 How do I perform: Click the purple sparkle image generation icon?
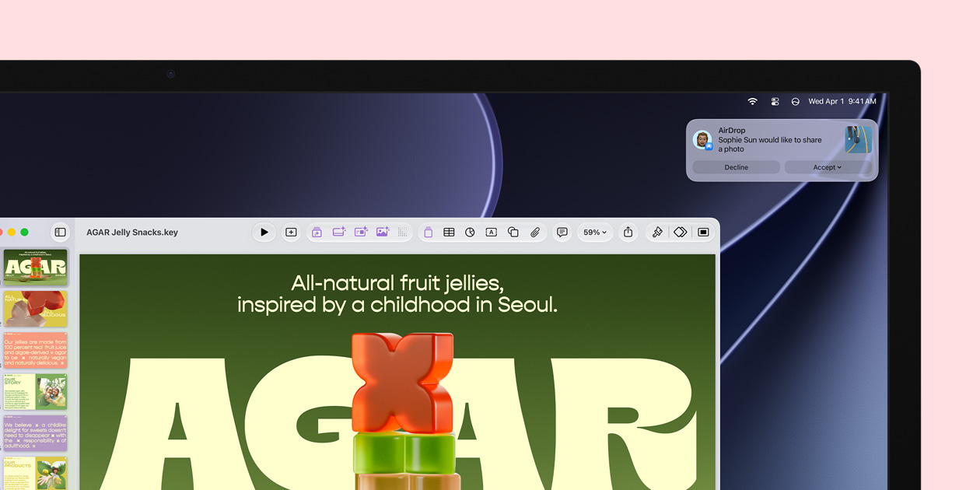[x=383, y=232]
